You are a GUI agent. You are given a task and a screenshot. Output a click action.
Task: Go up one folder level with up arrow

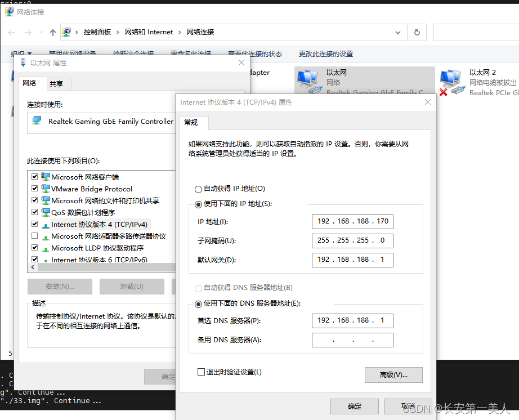[x=52, y=33]
